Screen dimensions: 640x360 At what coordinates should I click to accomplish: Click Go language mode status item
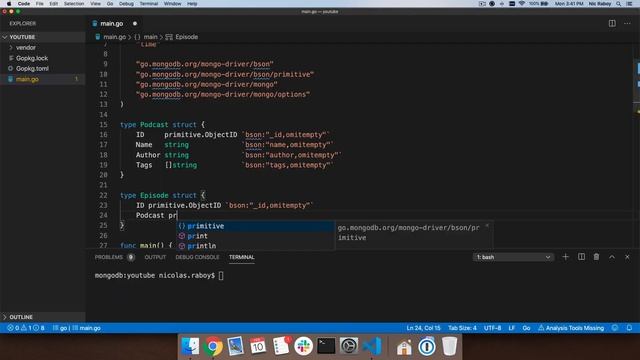[526, 328]
